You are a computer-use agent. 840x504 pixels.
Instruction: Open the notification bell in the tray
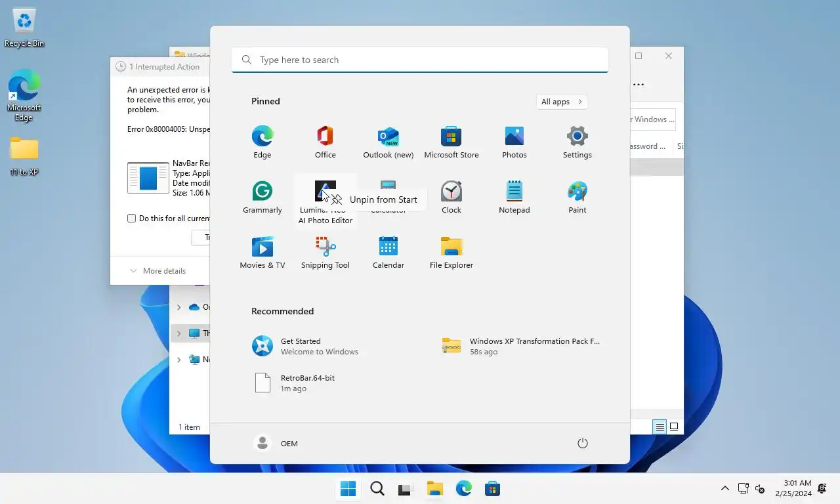pos(822,488)
